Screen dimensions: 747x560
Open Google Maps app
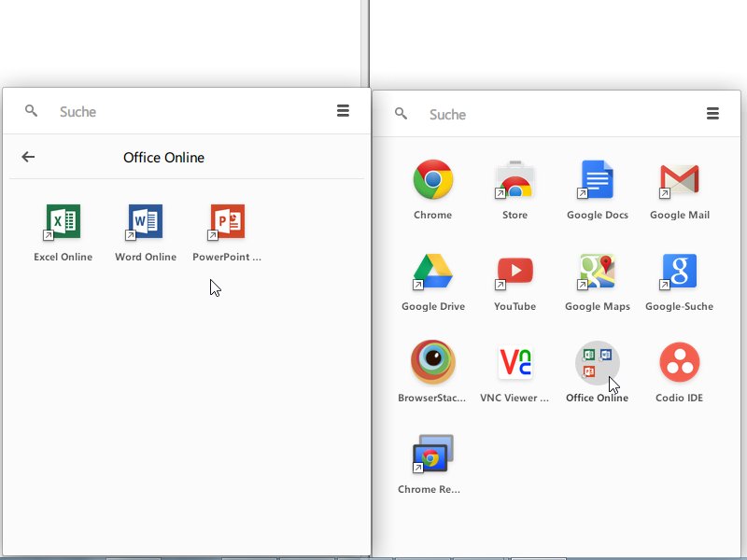(598, 272)
